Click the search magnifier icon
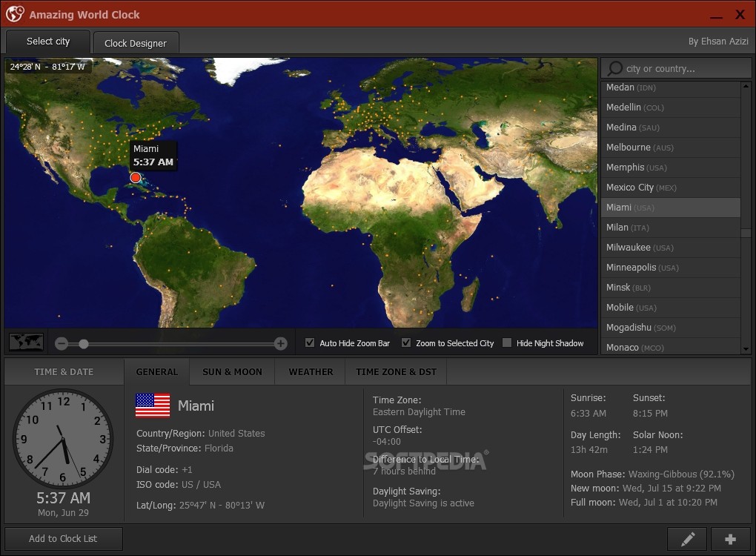 (614, 68)
